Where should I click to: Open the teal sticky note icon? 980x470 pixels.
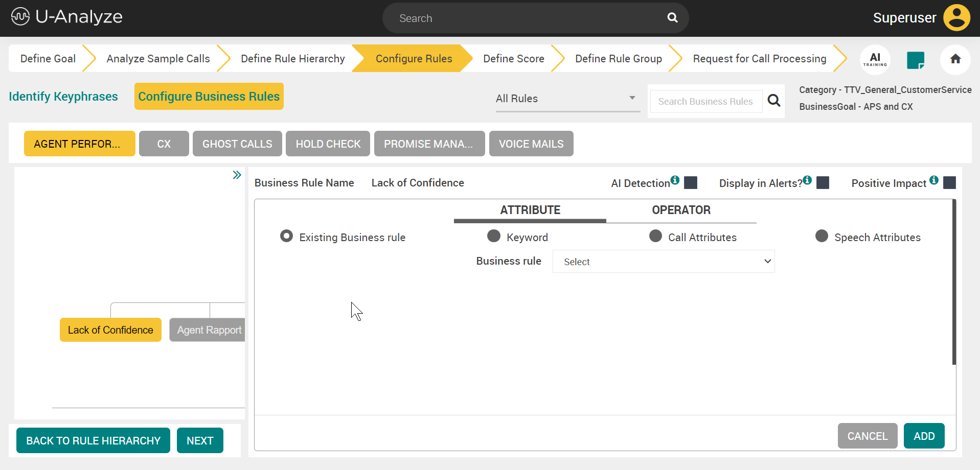(x=916, y=60)
